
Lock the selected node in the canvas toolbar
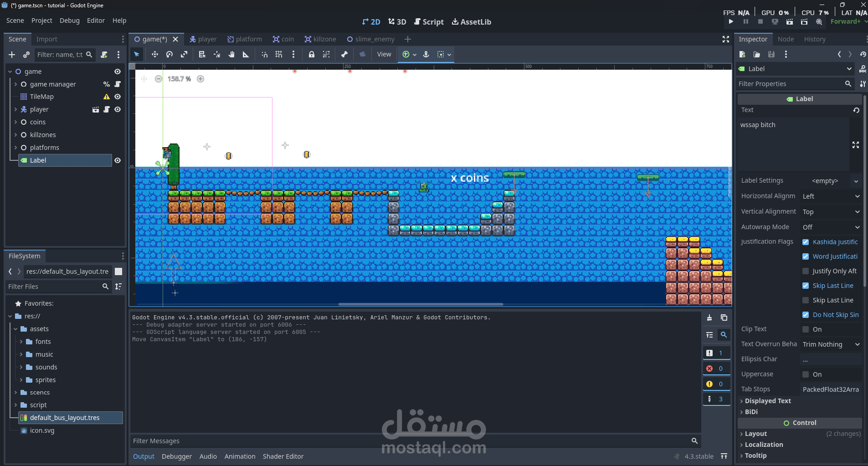pyautogui.click(x=311, y=54)
